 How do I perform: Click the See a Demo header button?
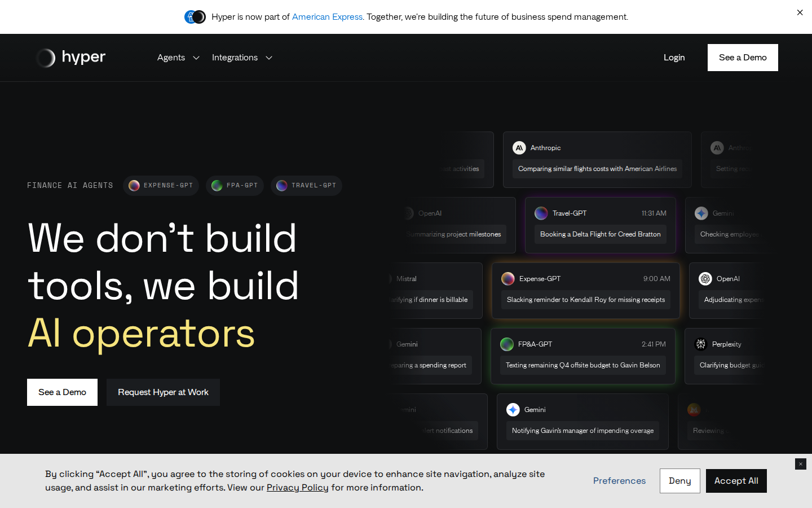click(x=743, y=58)
